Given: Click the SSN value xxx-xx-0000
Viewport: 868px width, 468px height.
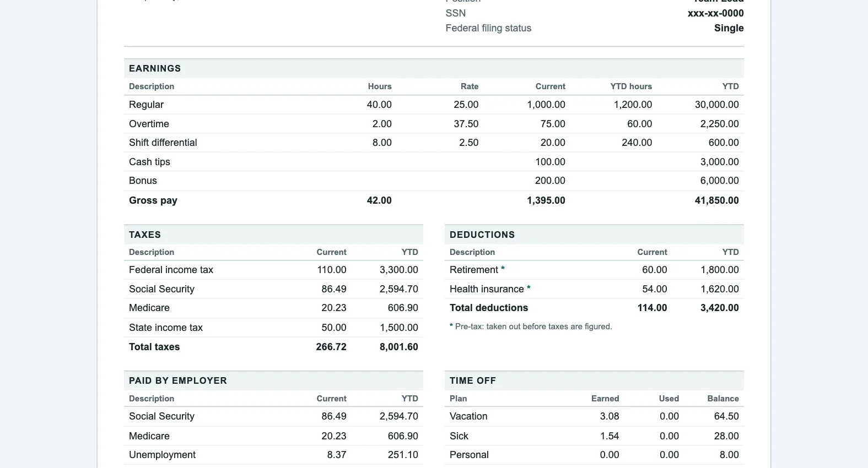Looking at the screenshot, I should click(x=716, y=13).
